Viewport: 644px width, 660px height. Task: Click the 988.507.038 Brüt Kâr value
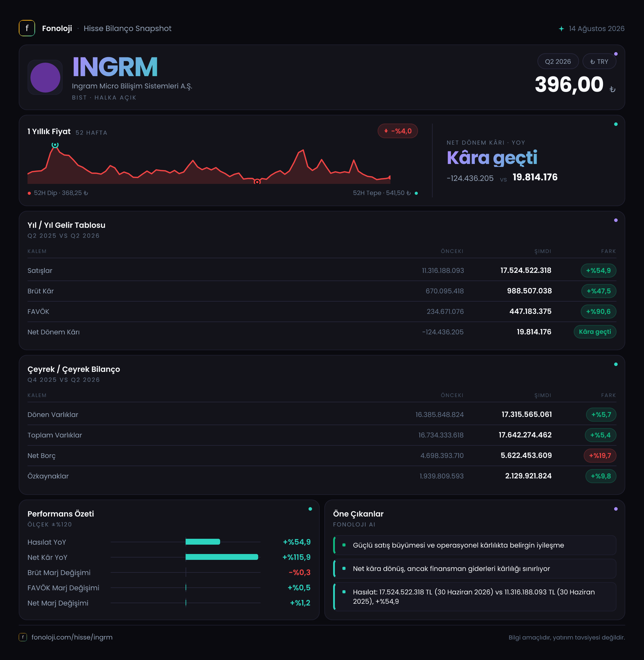pyautogui.click(x=529, y=291)
